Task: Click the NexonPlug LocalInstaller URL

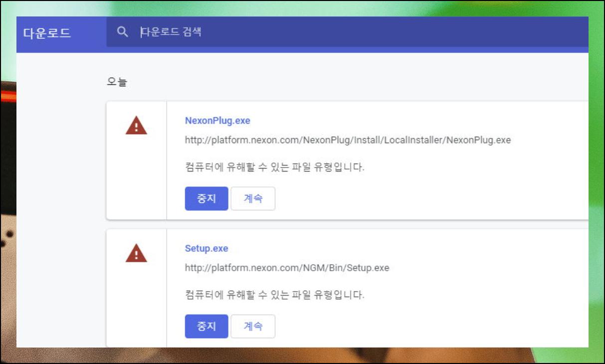Action: 348,140
